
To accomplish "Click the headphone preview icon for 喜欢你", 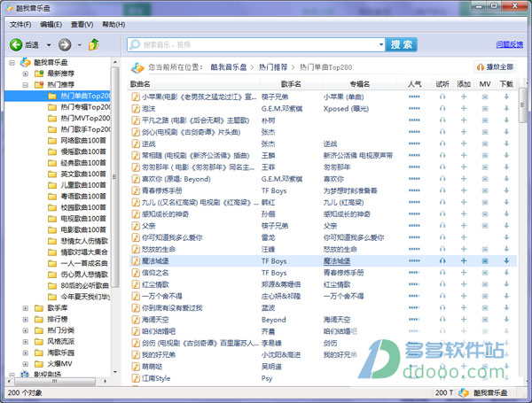I will [x=442, y=179].
